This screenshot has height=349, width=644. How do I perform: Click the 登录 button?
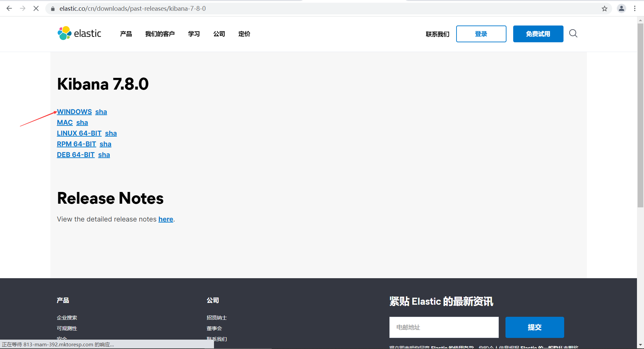pos(481,34)
